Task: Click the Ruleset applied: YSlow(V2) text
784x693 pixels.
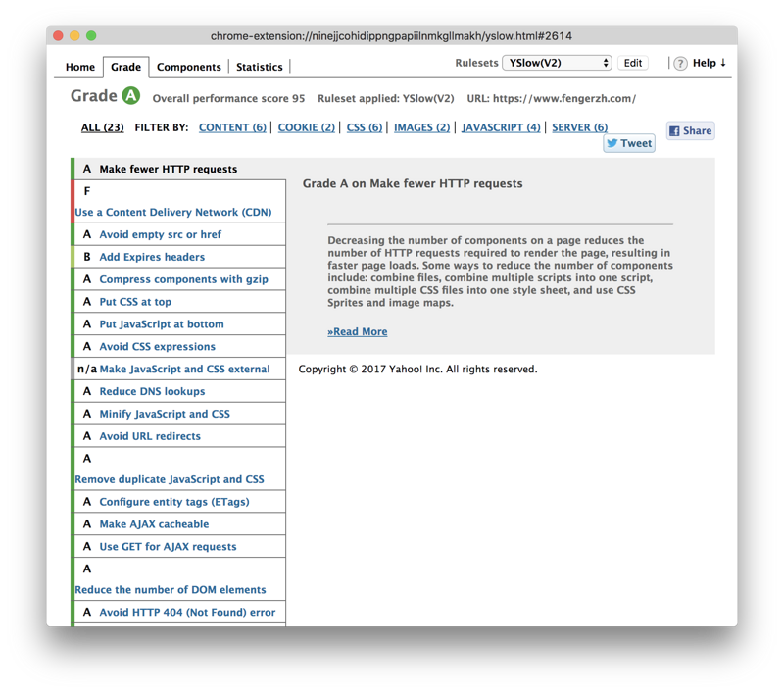Action: (385, 98)
